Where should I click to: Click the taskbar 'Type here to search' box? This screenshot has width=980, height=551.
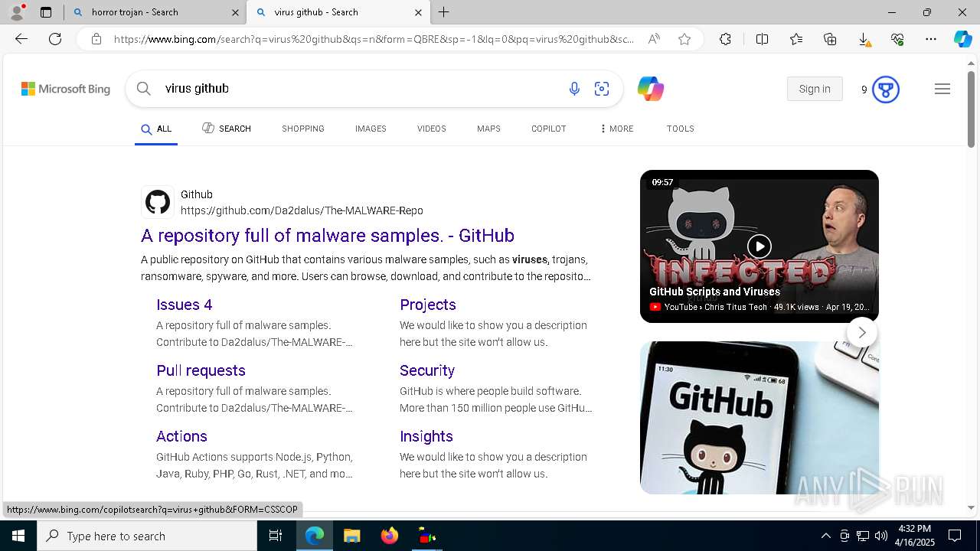[147, 536]
